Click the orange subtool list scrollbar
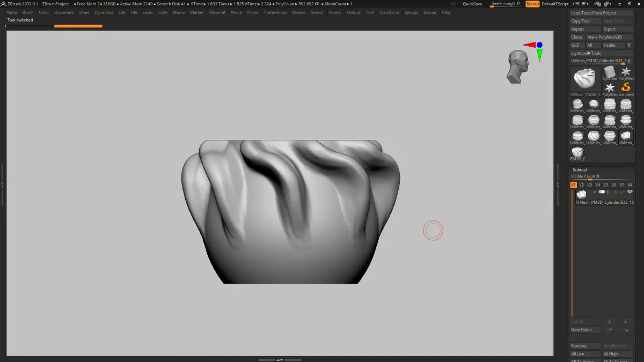Viewport: 644px width, 362px height. [x=572, y=253]
